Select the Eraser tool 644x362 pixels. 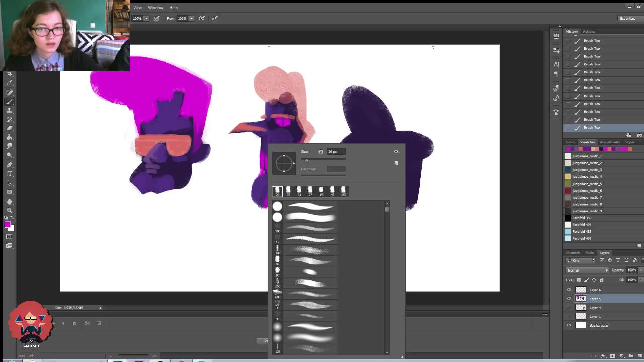(9, 128)
